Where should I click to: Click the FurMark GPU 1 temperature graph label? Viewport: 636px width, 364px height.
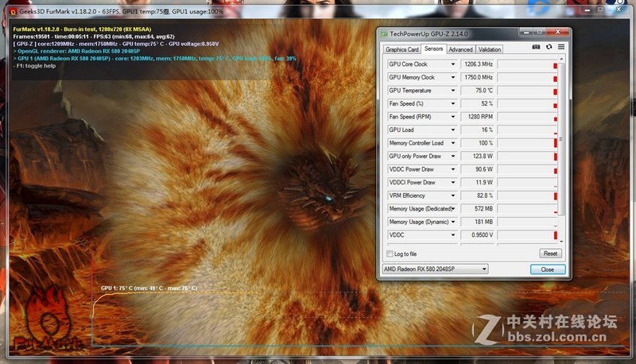(149, 288)
